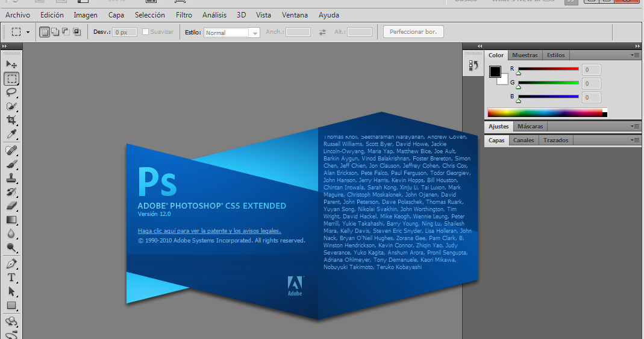Click the R value input field
Viewport: 644px width, 339px height.
[x=592, y=70]
